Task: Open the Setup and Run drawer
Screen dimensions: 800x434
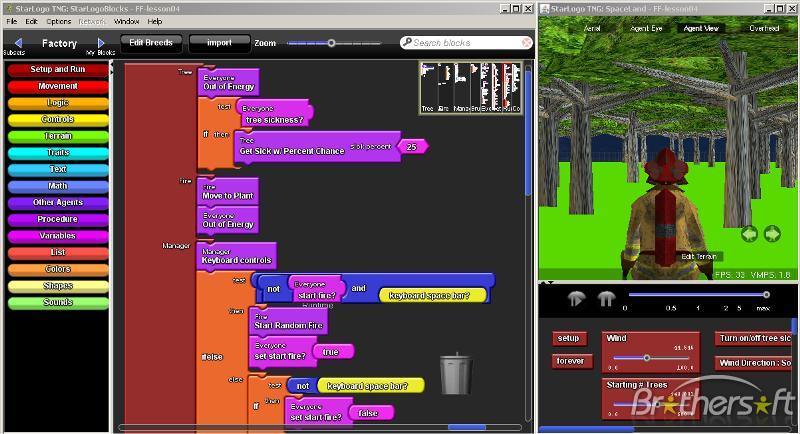Action: pyautogui.click(x=58, y=69)
